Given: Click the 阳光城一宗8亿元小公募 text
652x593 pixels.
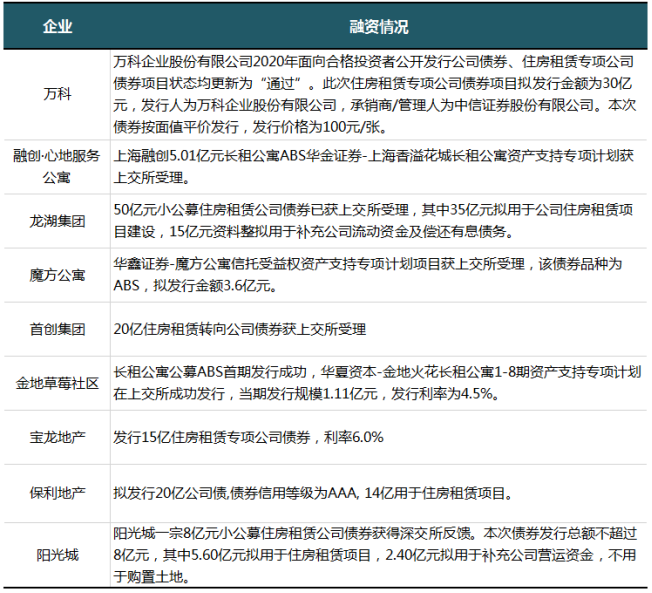Looking at the screenshot, I should 375,555.
